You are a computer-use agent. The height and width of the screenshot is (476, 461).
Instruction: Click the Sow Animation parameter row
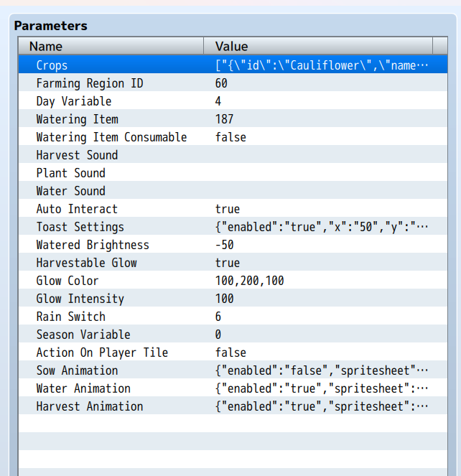77,370
